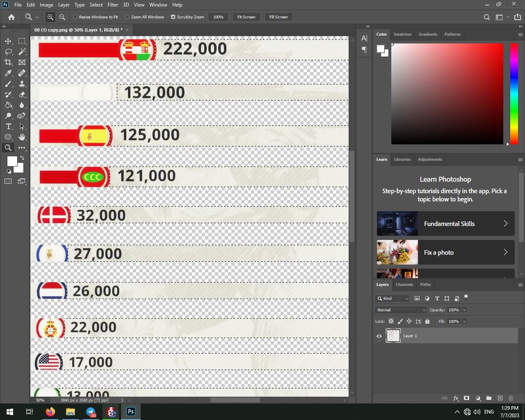Viewport: 525px width, 420px height.
Task: Select the Pen tool
Action: pos(22,116)
